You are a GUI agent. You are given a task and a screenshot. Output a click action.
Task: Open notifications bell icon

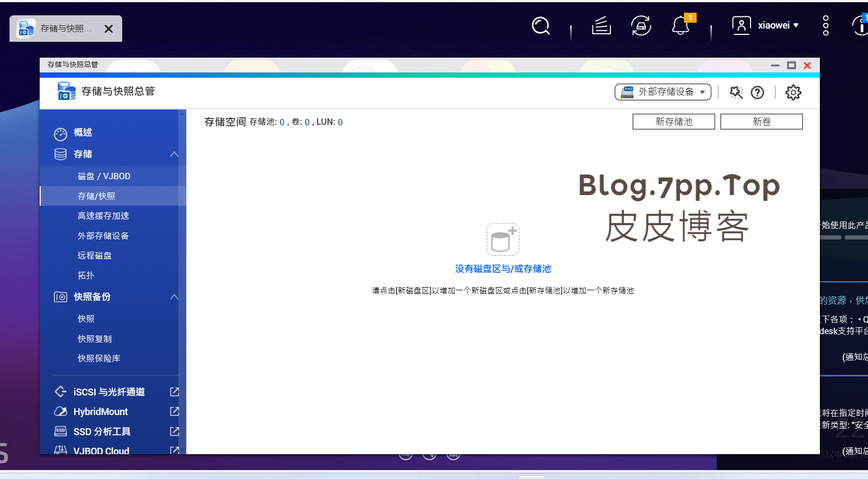tap(681, 25)
